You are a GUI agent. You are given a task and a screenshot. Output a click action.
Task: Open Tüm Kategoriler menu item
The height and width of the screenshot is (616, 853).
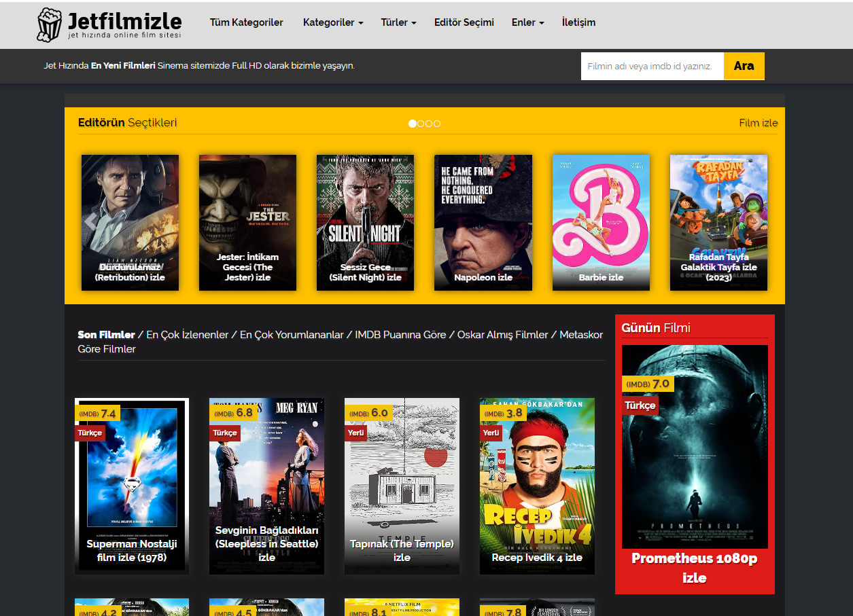click(x=246, y=22)
